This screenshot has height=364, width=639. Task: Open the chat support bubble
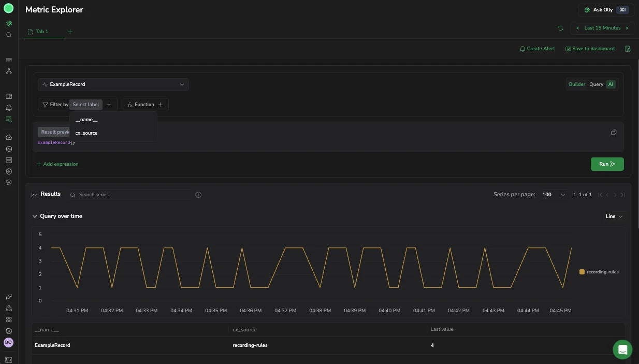point(622,350)
